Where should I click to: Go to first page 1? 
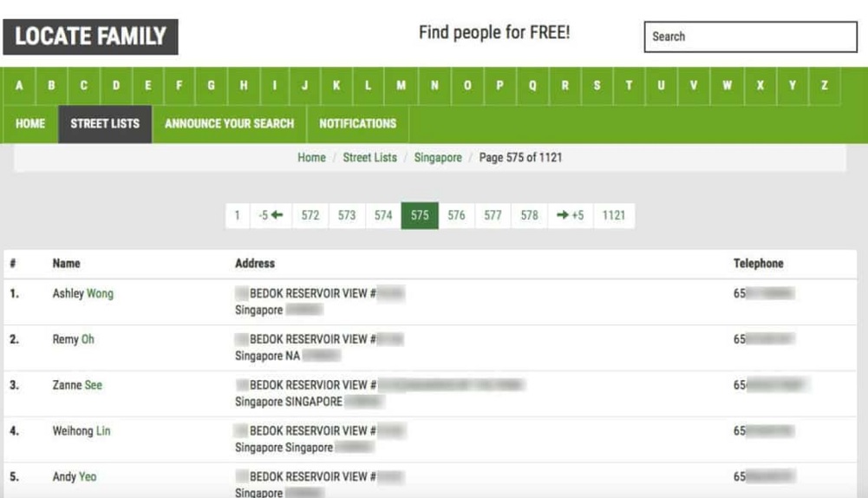tap(237, 216)
